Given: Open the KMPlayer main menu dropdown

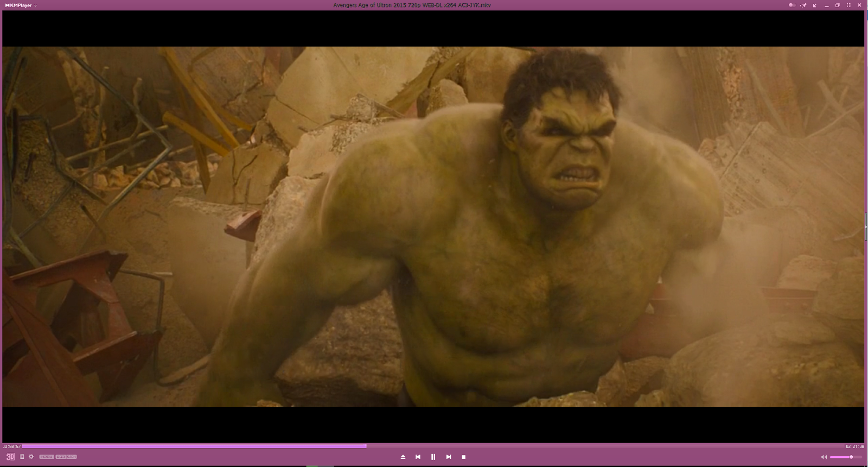Looking at the screenshot, I should point(21,5).
